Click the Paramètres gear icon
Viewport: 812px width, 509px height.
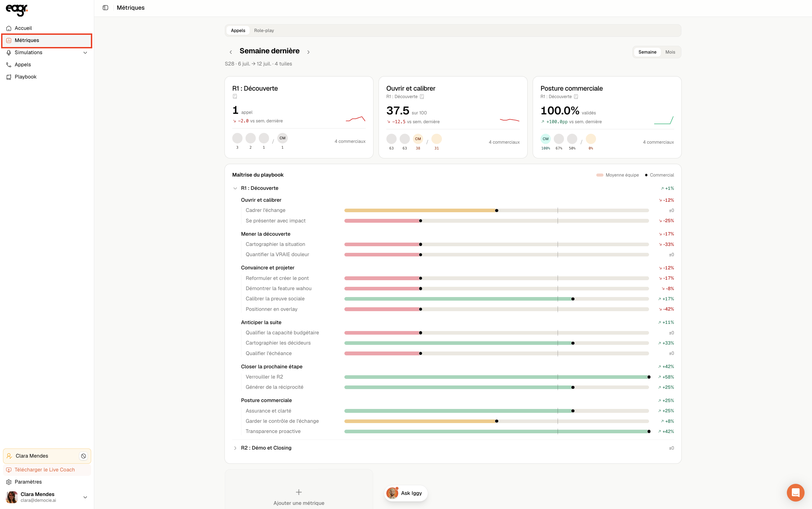[x=9, y=482]
